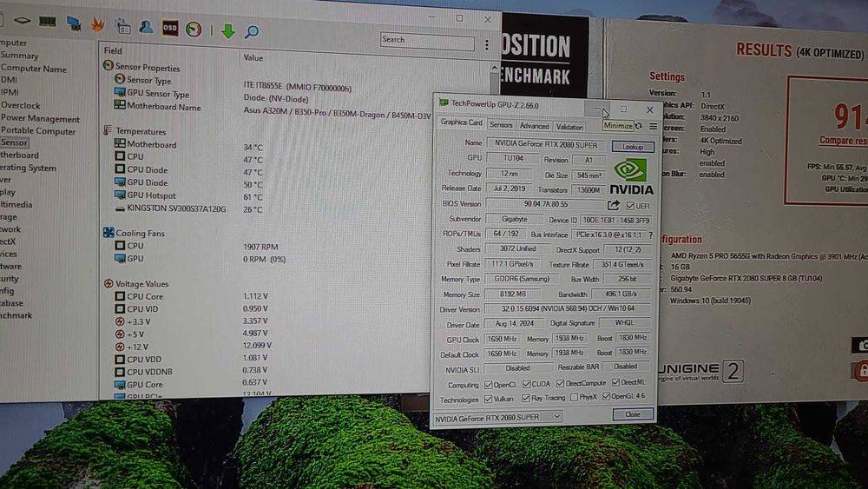This screenshot has height=489, width=868.
Task: Select Overclock in AIDA64 tree
Action: tap(20, 105)
